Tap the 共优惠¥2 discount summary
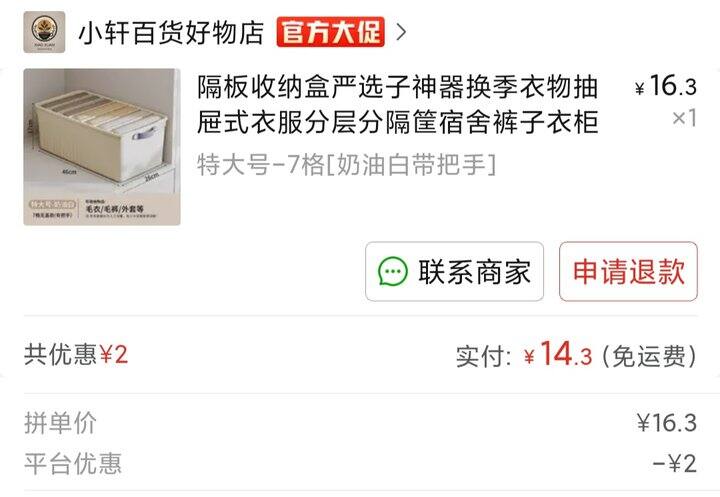The image size is (720, 497). tap(76, 355)
